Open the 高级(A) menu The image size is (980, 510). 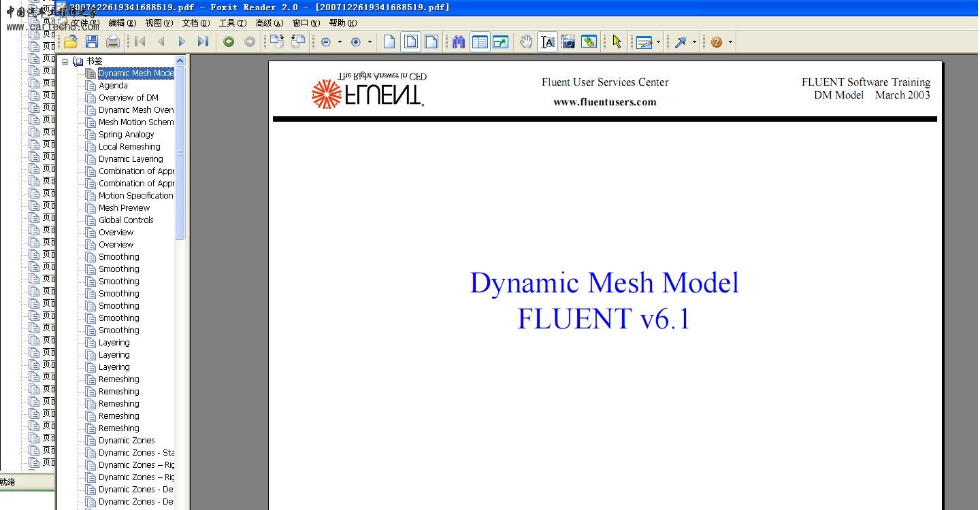pos(269,23)
